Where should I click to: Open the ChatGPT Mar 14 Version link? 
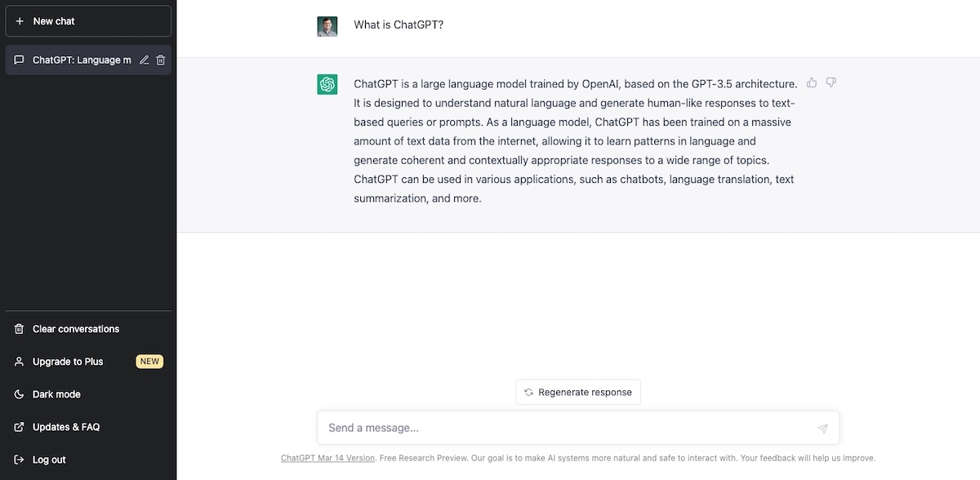tap(327, 458)
